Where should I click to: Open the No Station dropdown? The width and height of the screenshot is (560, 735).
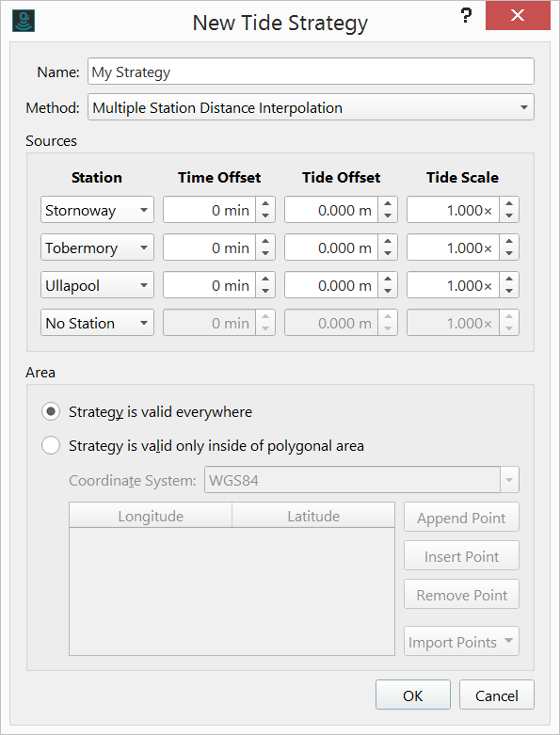[x=97, y=323]
